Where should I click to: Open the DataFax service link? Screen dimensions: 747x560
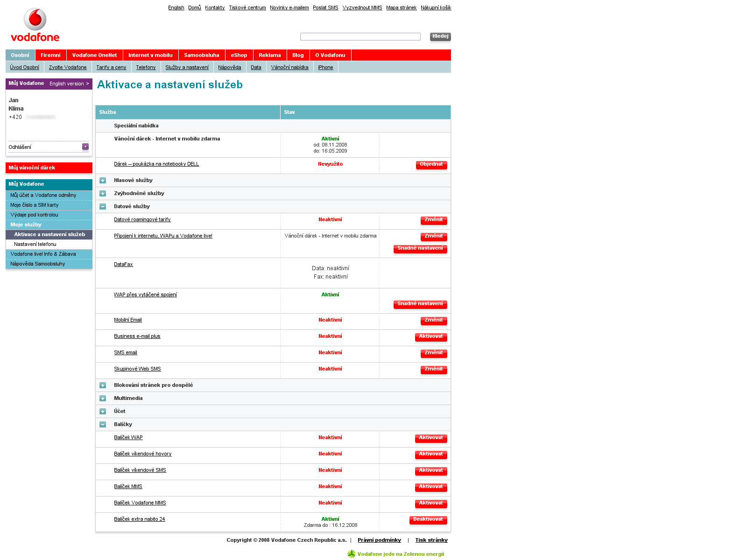click(123, 264)
